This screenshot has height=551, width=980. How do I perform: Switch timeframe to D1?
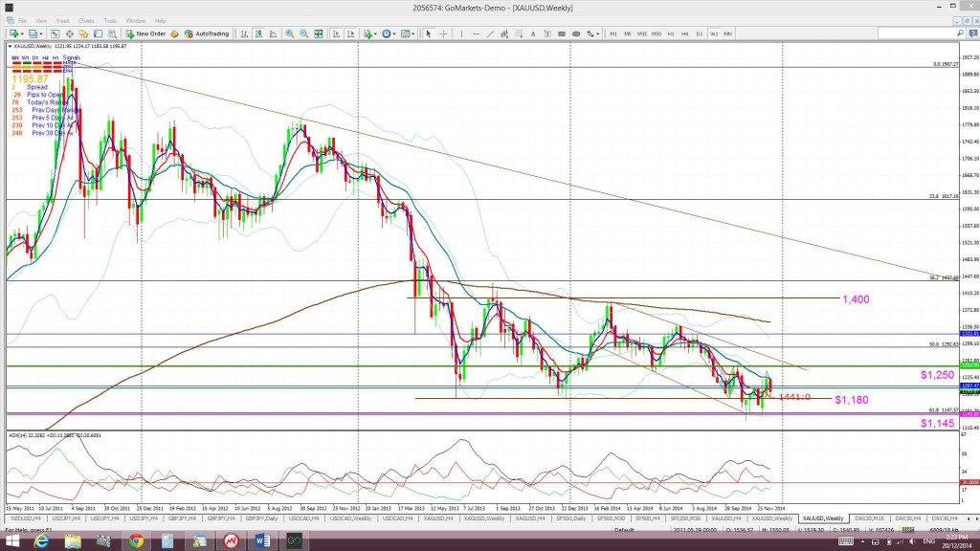click(700, 33)
